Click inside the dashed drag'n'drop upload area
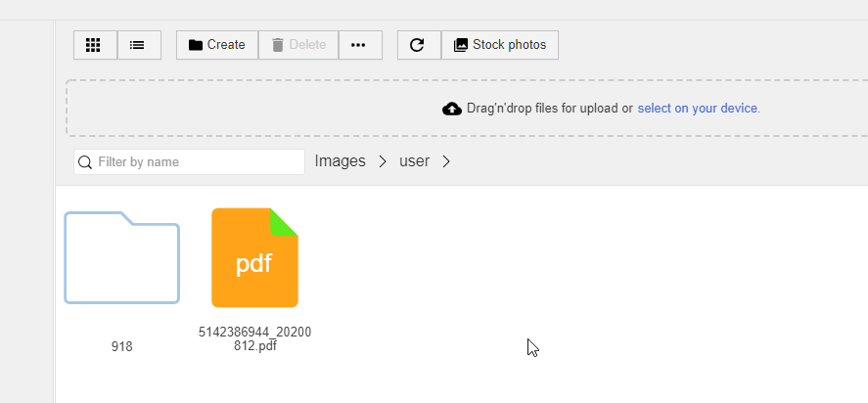The width and height of the screenshot is (868, 403). pyautogui.click(x=467, y=108)
